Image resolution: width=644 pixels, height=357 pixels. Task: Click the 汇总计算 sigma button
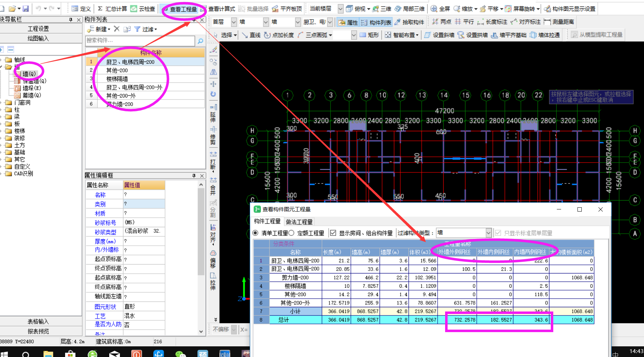(x=112, y=9)
